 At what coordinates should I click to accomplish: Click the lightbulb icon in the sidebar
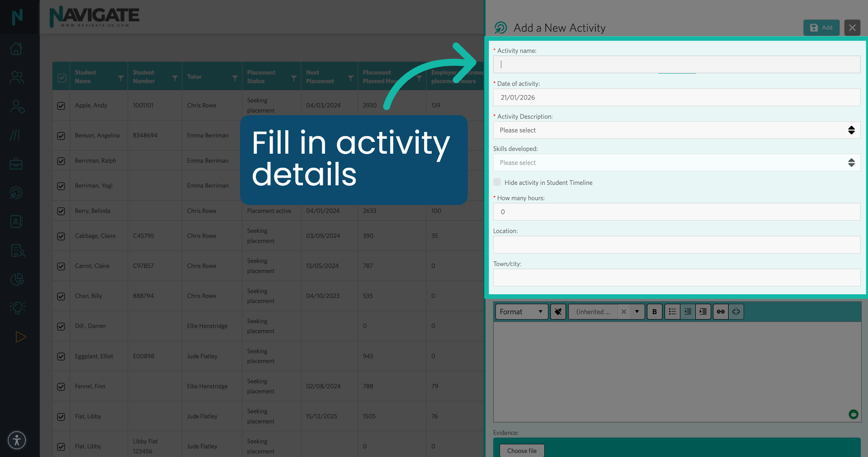pyautogui.click(x=17, y=308)
